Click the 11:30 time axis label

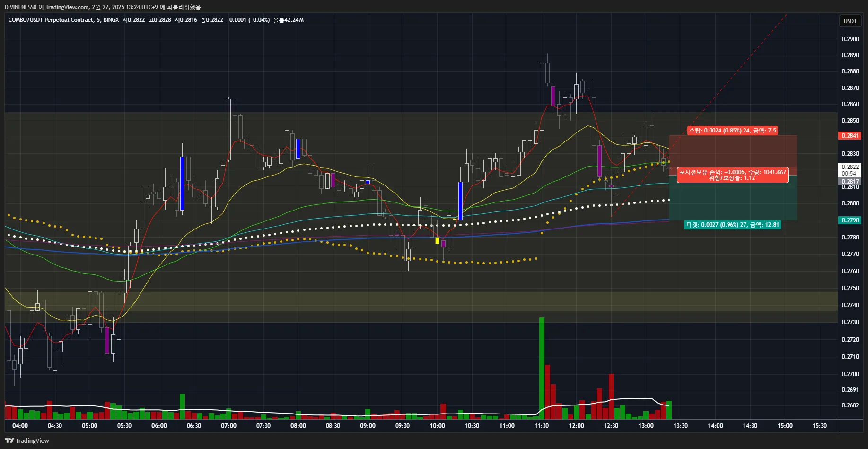click(542, 426)
